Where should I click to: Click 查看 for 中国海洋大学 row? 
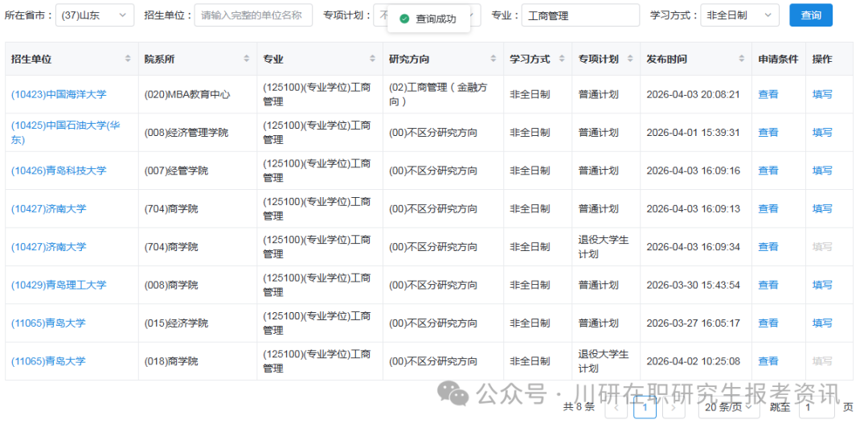[768, 94]
